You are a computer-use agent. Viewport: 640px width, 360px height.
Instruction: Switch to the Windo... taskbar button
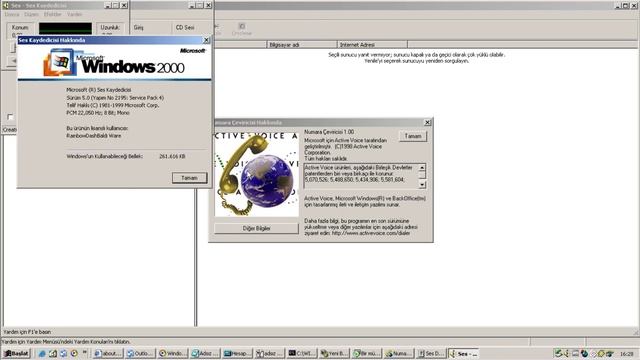tap(172, 353)
